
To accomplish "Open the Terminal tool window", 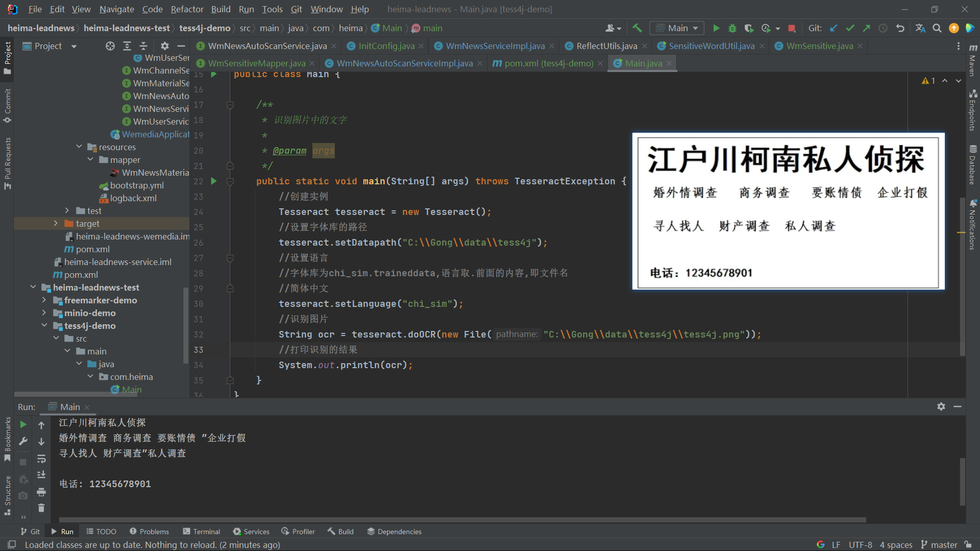I will pos(201,532).
